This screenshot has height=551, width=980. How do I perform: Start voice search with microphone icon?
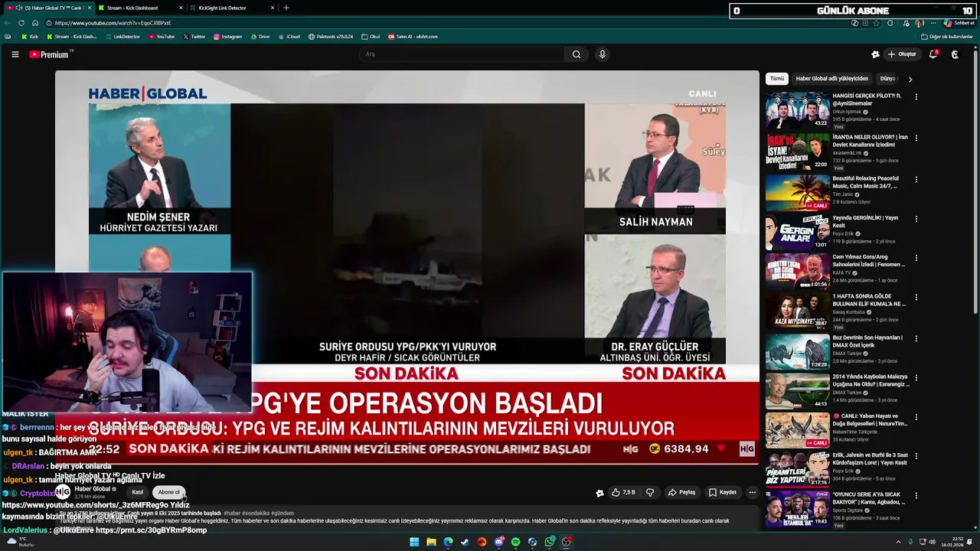(x=603, y=54)
